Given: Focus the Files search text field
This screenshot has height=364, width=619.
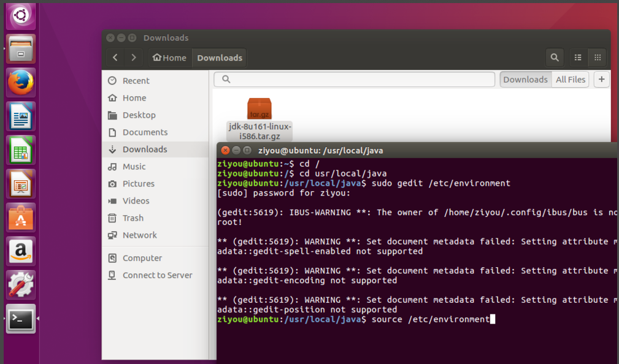Looking at the screenshot, I should 354,79.
